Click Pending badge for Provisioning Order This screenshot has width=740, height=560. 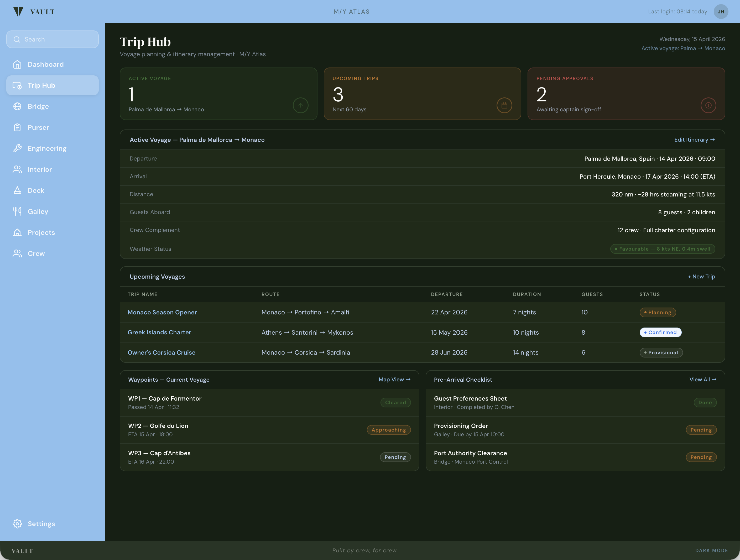701,430
